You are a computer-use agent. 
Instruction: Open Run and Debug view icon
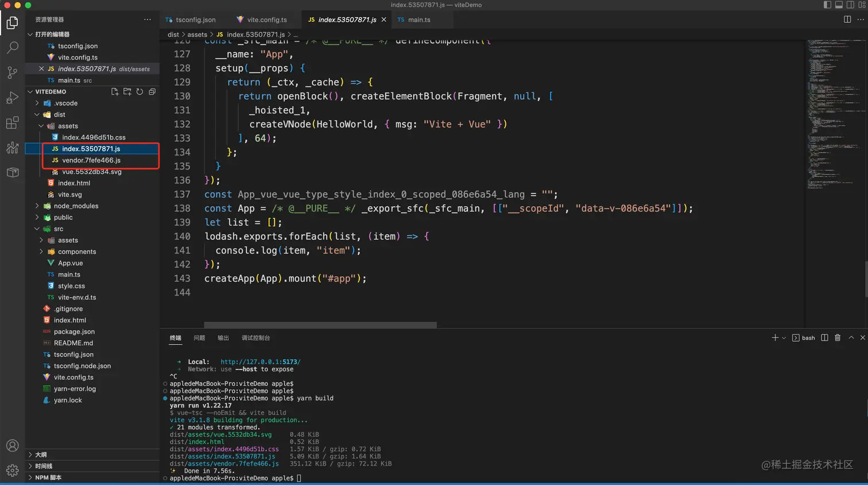coord(12,98)
